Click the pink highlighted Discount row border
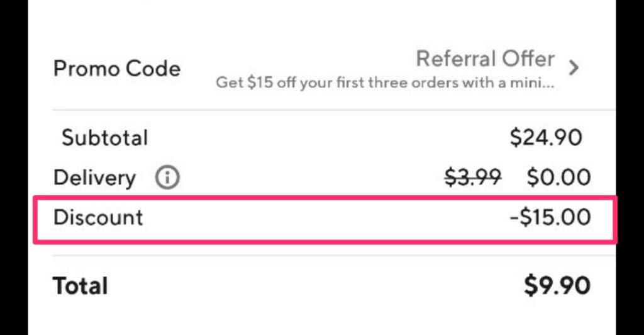This screenshot has width=644, height=335. (325, 220)
